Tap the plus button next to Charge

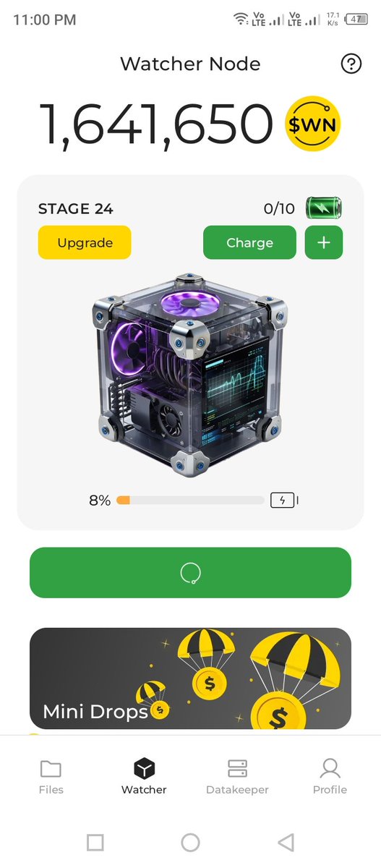324,242
